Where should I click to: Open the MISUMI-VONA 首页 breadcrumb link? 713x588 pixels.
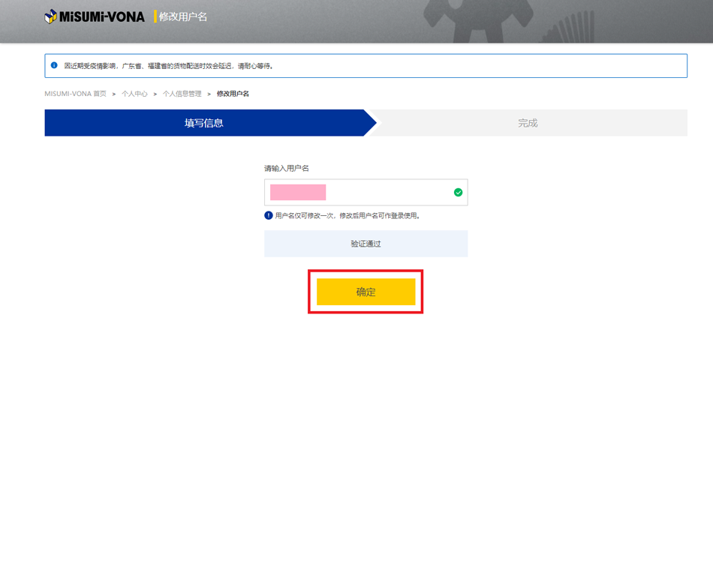click(75, 94)
